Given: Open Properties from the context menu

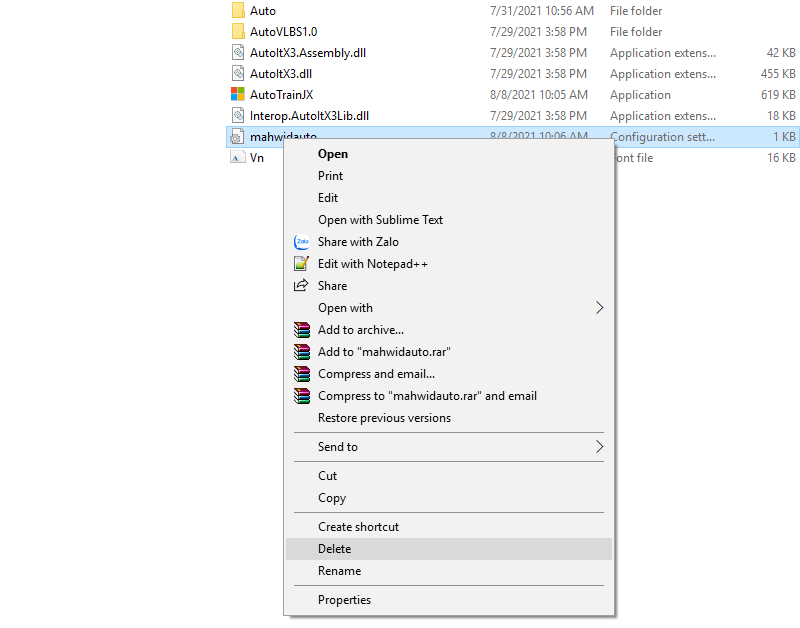Looking at the screenshot, I should (344, 600).
